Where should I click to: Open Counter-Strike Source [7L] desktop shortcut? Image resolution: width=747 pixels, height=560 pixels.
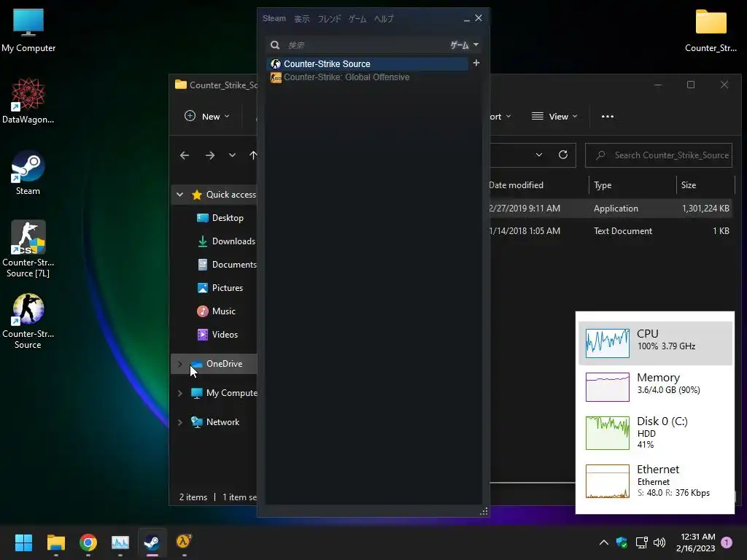pyautogui.click(x=28, y=249)
